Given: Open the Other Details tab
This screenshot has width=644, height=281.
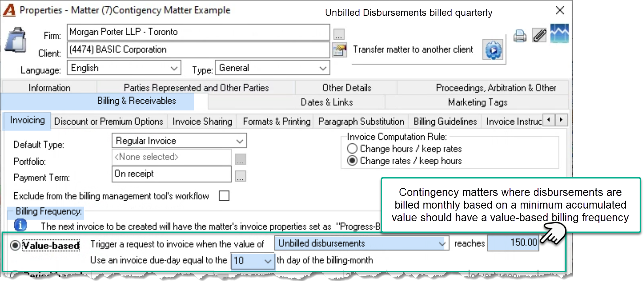Looking at the screenshot, I should point(347,88).
